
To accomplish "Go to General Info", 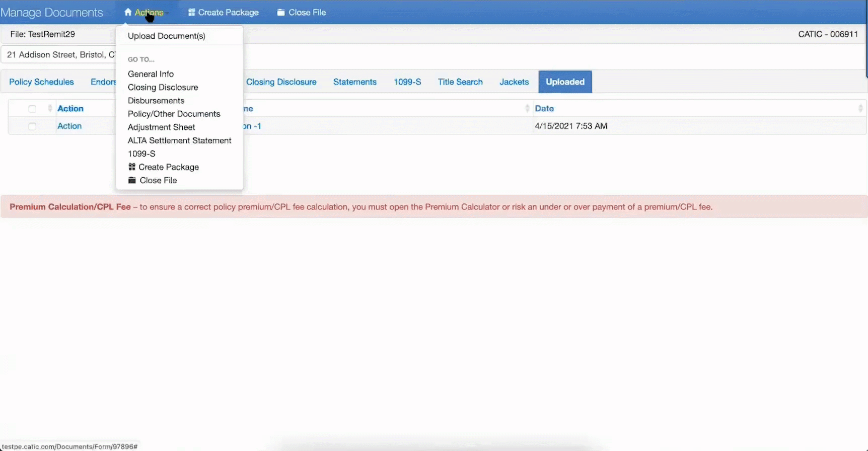I will (151, 74).
